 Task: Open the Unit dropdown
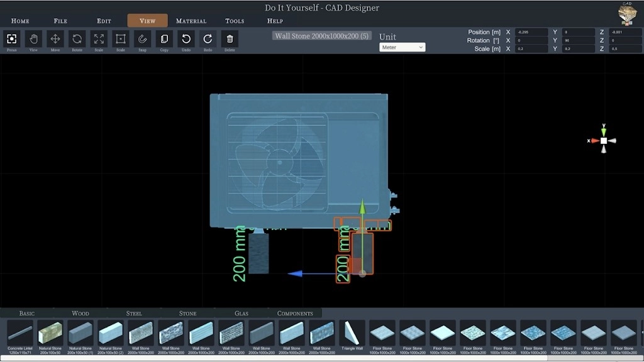[x=402, y=47]
